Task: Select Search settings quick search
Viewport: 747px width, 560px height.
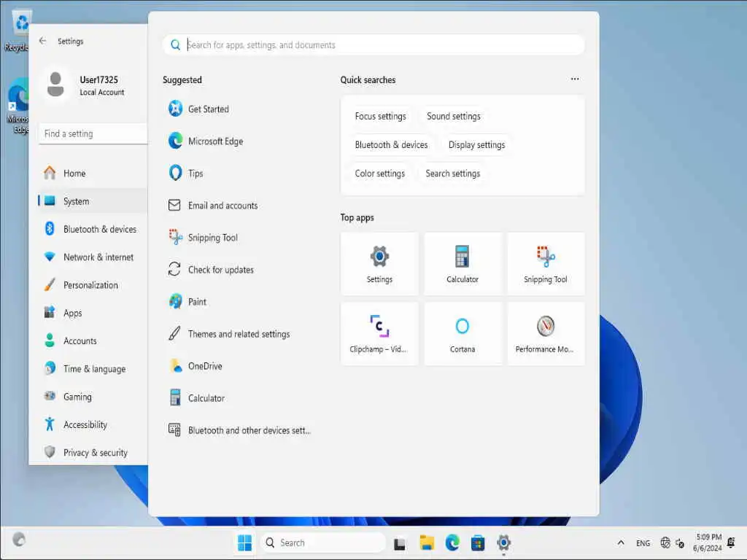Action: 453,174
